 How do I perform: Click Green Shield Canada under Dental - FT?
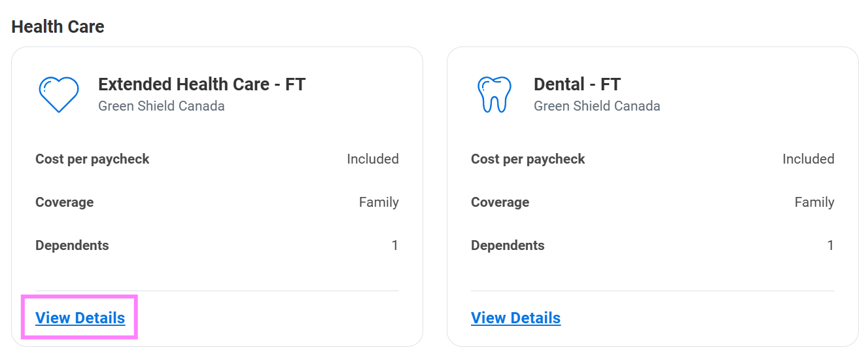coord(597,106)
